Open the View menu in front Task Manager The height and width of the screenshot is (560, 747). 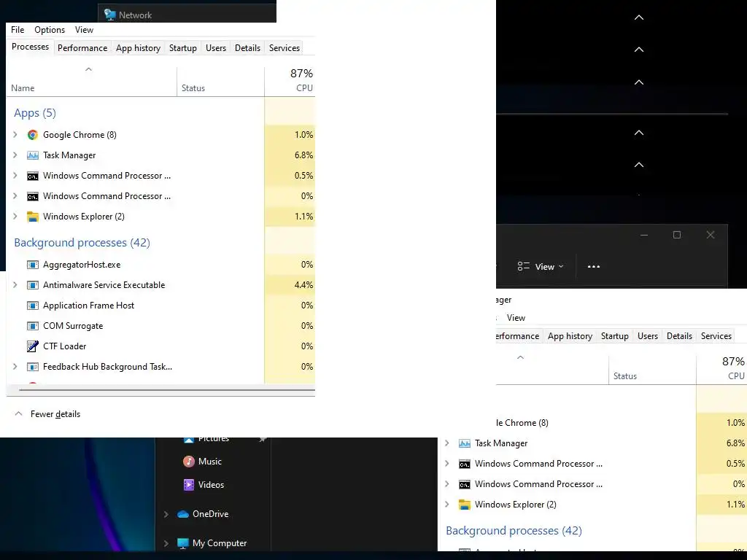(85, 29)
